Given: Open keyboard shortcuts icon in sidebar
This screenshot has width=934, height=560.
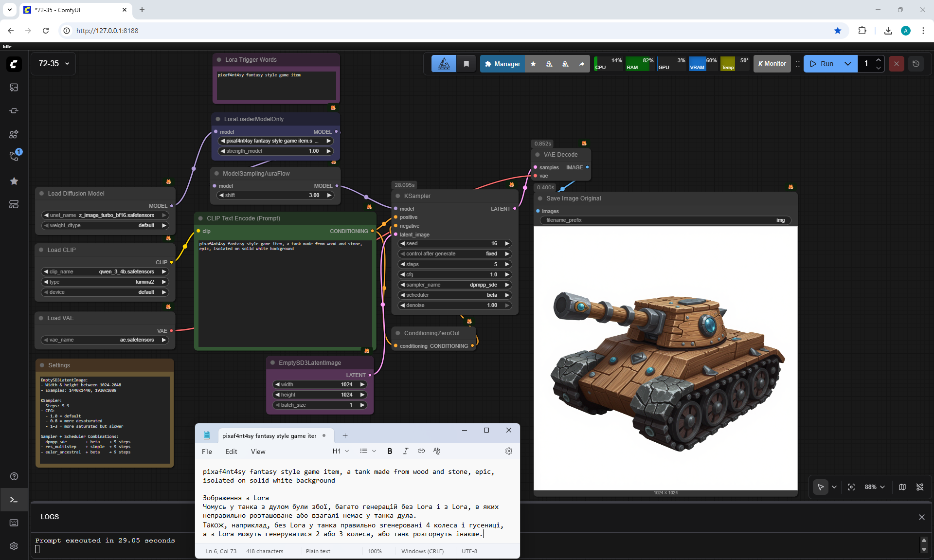Looking at the screenshot, I should (x=14, y=523).
